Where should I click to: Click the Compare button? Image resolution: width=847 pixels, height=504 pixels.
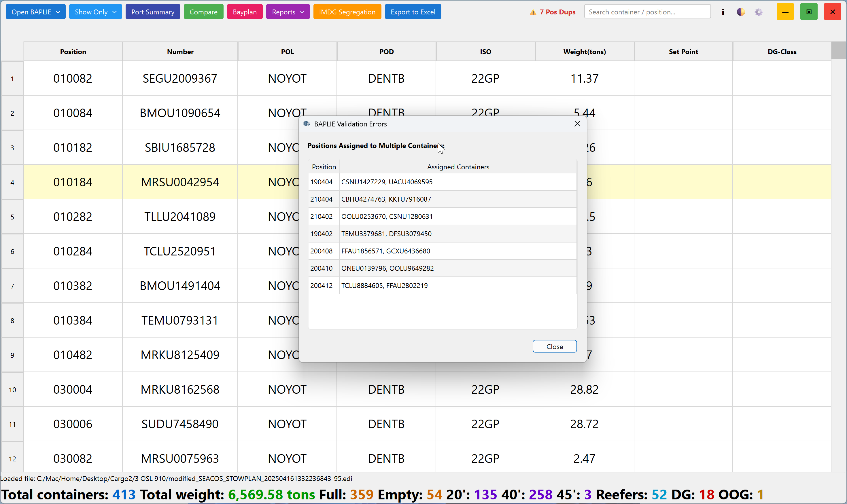(203, 12)
